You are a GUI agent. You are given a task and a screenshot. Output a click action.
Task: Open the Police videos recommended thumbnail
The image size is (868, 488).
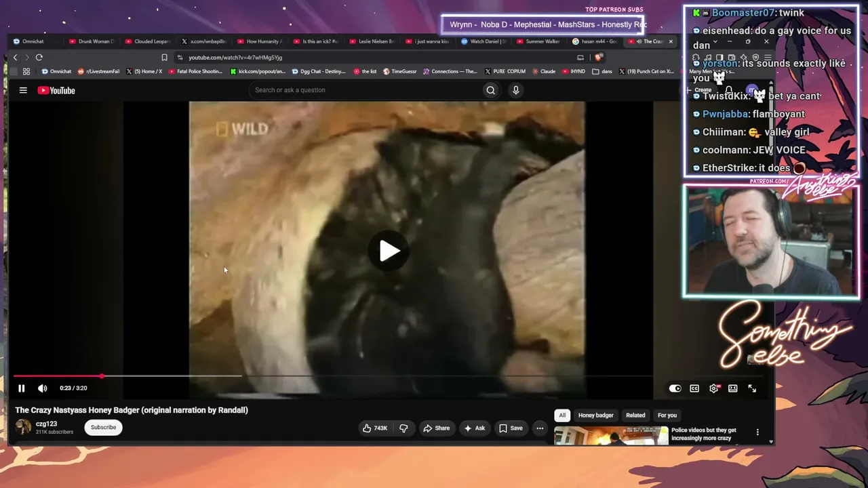pos(611,436)
